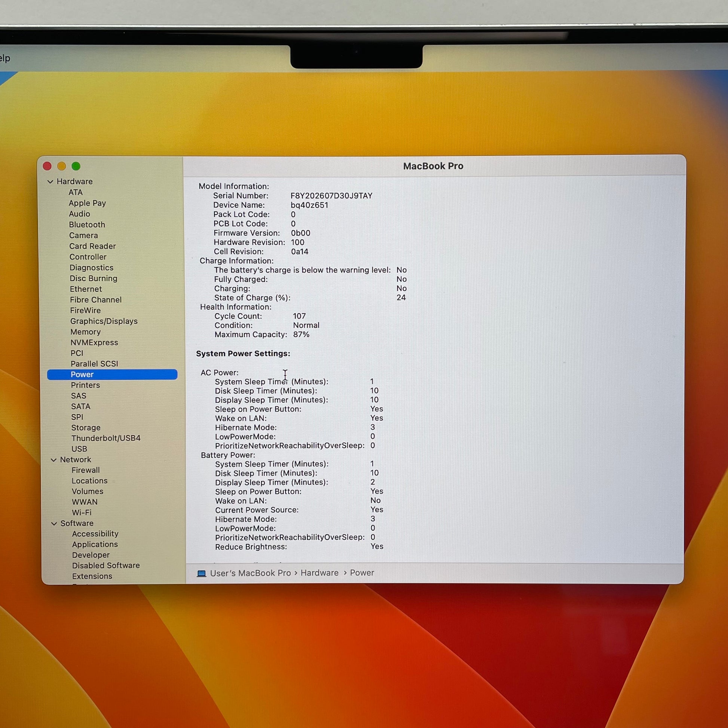Collapse the Network section chevron
The width and height of the screenshot is (728, 728).
coord(53,460)
